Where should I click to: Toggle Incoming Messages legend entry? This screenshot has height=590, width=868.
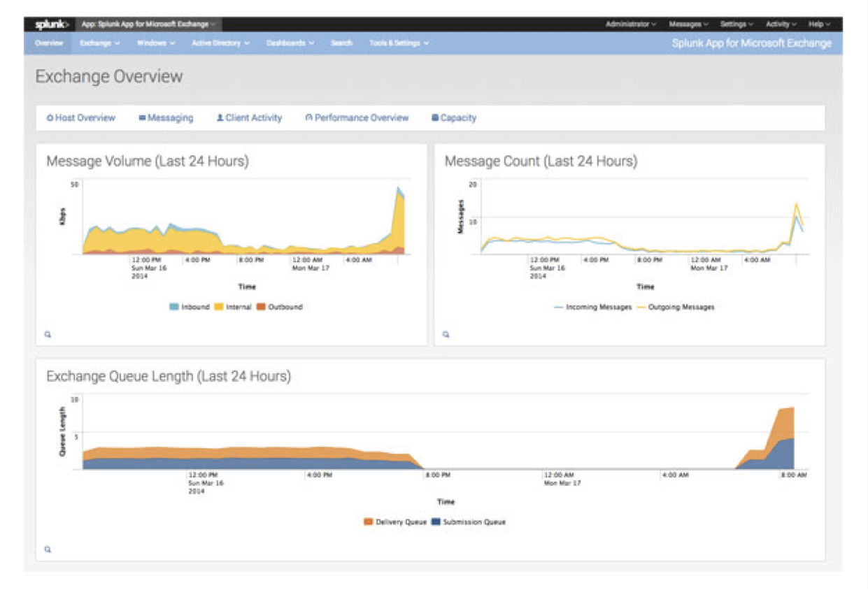pos(592,307)
